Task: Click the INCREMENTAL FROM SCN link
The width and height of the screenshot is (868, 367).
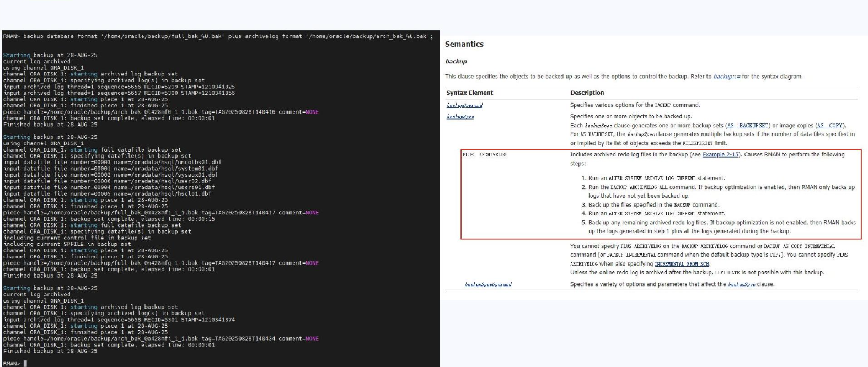Action: 682,264
